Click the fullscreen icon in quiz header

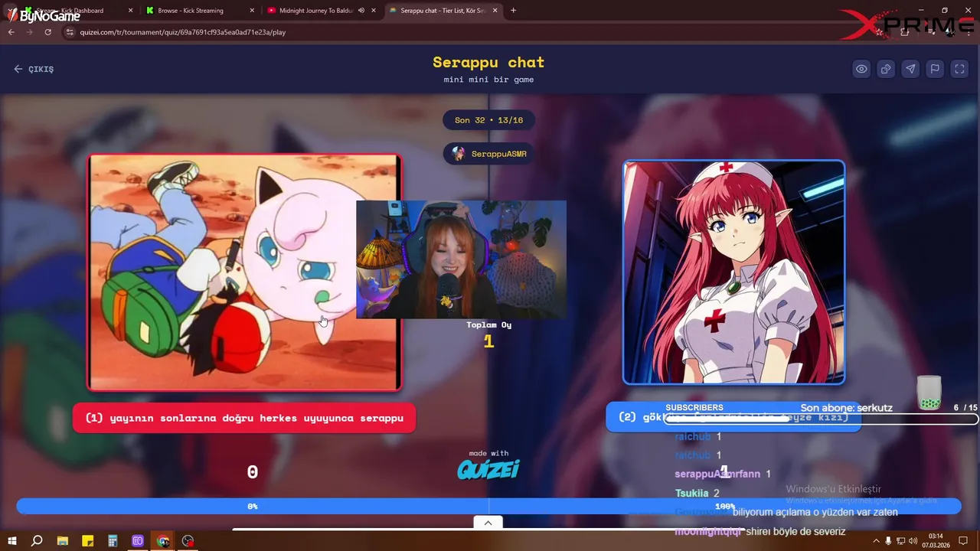coord(959,69)
